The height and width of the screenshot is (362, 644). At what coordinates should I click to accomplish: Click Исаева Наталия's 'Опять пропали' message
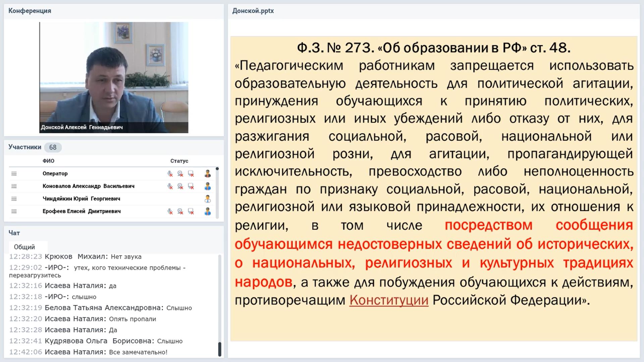tap(83, 319)
